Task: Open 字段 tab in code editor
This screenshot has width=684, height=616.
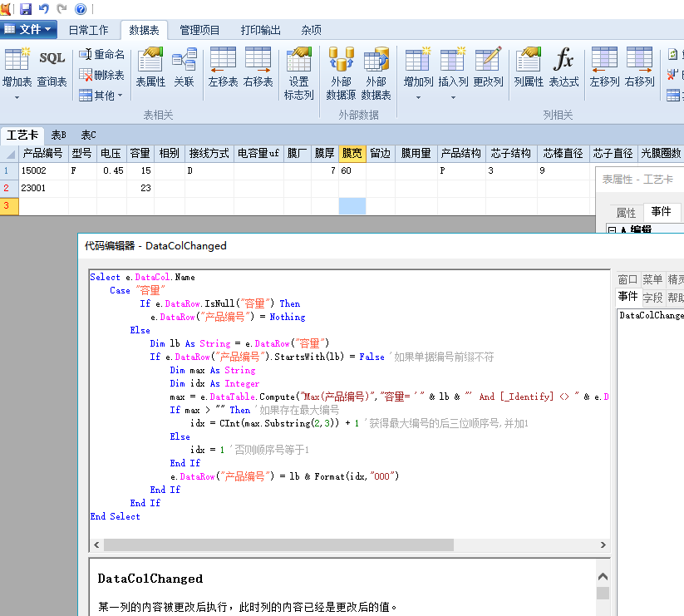Action: coord(652,298)
